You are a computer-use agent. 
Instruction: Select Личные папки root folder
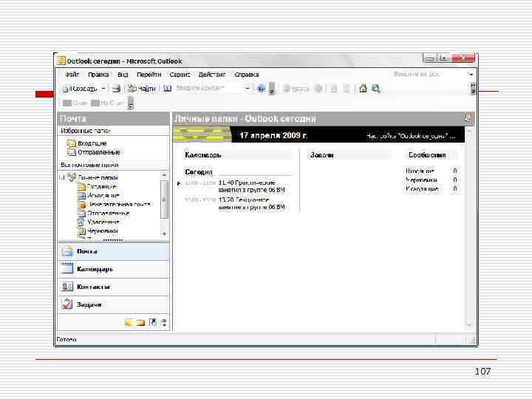pyautogui.click(x=93, y=177)
